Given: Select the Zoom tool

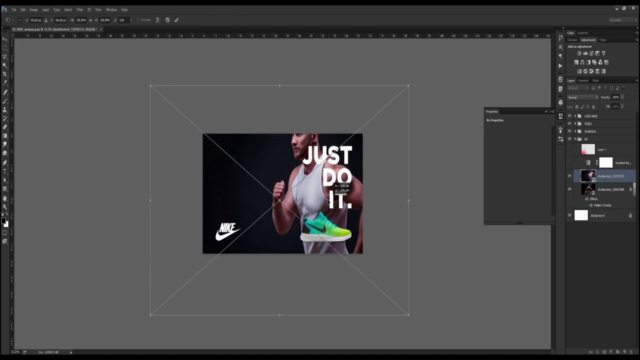Looking at the screenshot, I should point(5,207).
